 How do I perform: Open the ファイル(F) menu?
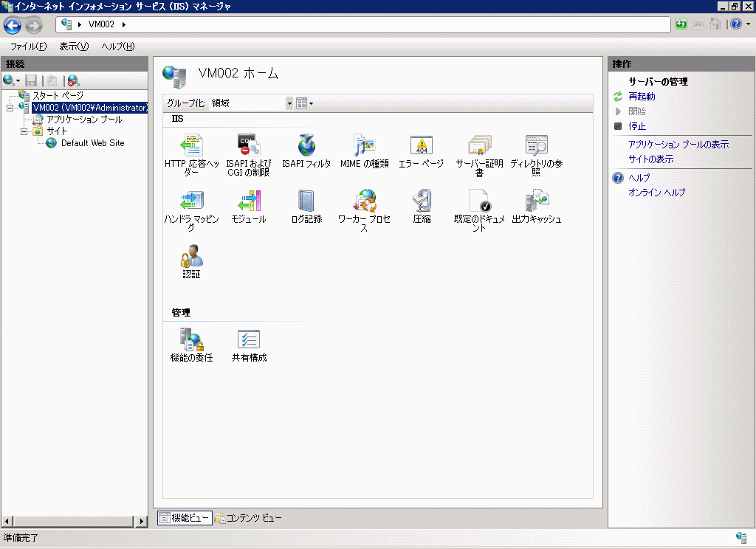click(29, 46)
